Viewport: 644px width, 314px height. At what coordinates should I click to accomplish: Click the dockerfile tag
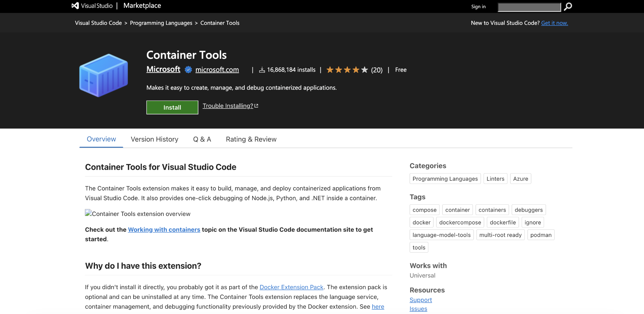(503, 223)
